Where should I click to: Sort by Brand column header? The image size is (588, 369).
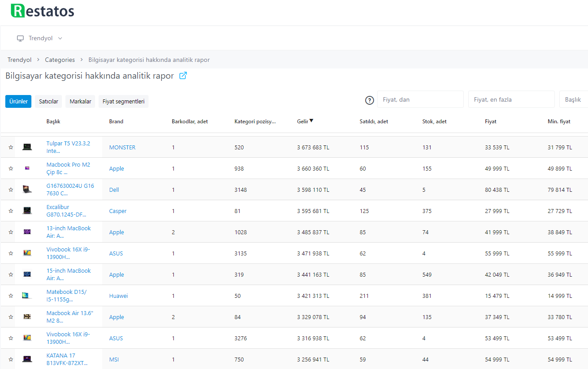[x=116, y=122]
